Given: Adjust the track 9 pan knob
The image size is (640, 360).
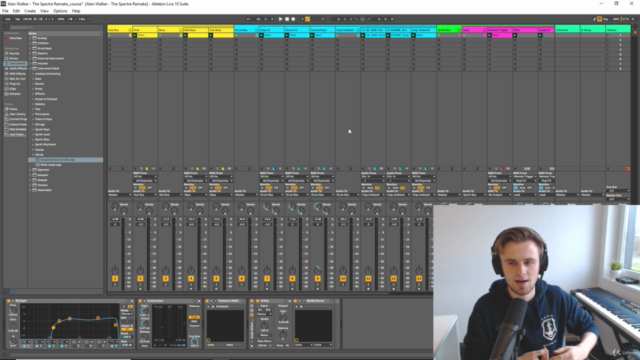Looking at the screenshot, I should pos(318,271).
